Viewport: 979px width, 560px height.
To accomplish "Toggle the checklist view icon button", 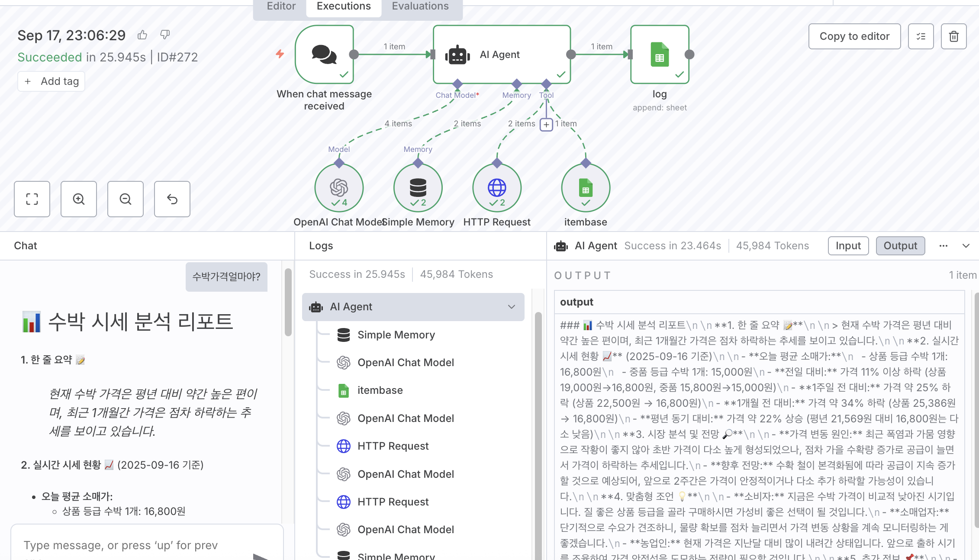I will 921,36.
